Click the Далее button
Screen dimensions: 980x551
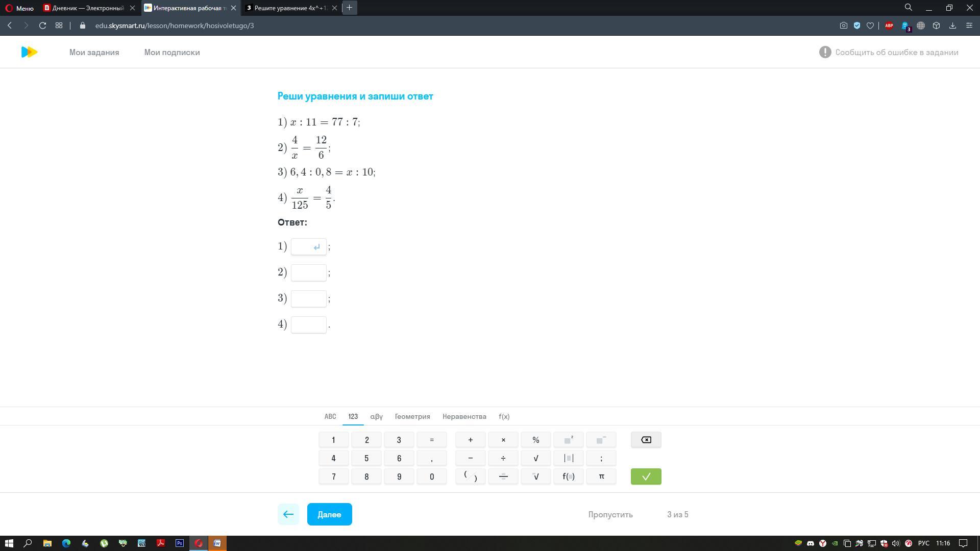tap(329, 514)
